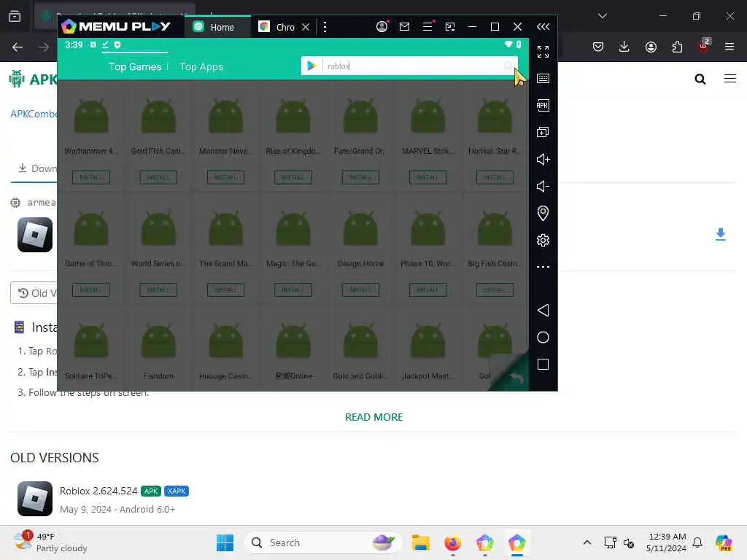Increase volume in MEmu sidebar
The width and height of the screenshot is (747, 560).
click(543, 159)
